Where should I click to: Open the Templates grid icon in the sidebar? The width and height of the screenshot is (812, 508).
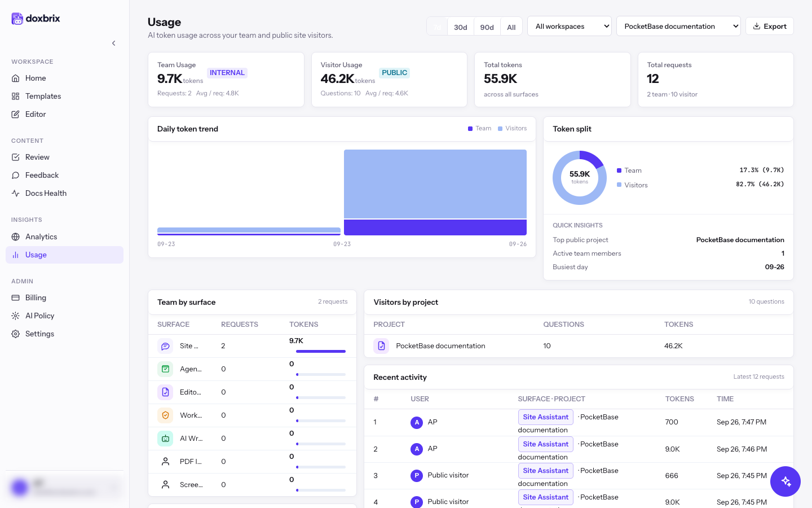coord(15,97)
